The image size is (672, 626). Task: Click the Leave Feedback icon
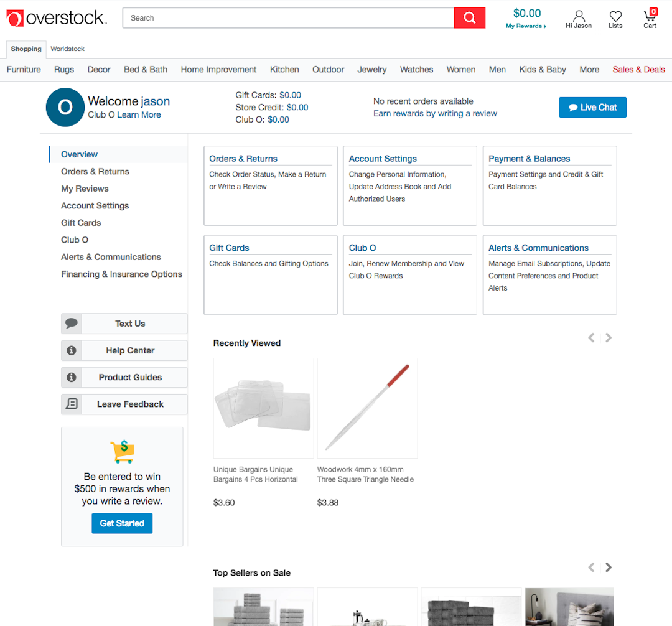[x=72, y=404]
